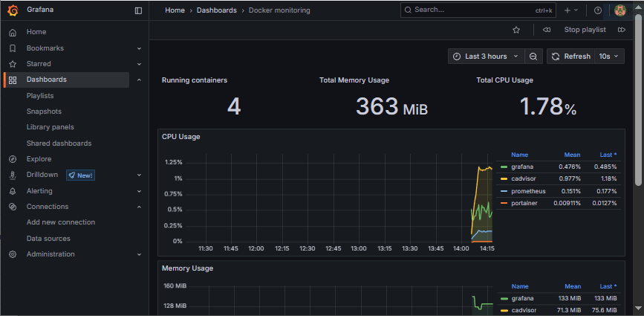Click the Administration gear icon
644x316 pixels.
13,254
